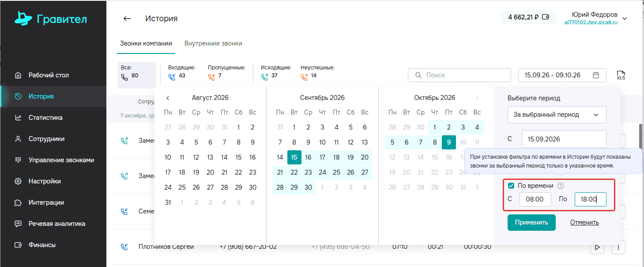Viewport: 644px width, 267px height.
Task: Click the Гравител logo
Action: pyautogui.click(x=50, y=19)
